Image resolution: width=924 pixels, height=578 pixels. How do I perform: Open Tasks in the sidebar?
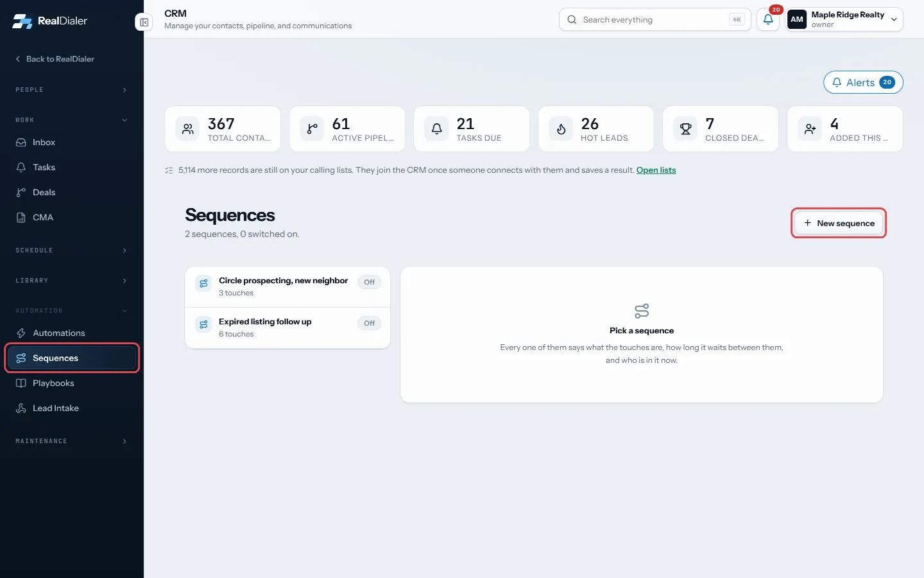coord(72,167)
